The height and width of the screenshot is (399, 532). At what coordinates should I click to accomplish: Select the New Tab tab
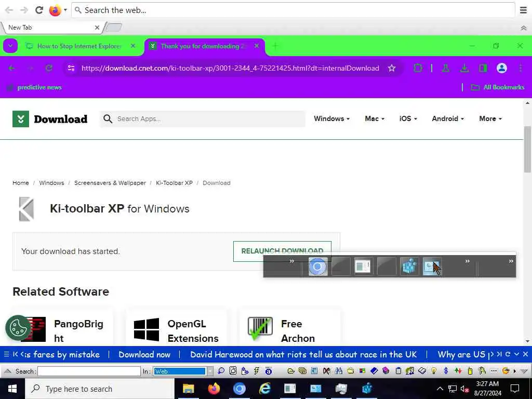tap(51, 28)
